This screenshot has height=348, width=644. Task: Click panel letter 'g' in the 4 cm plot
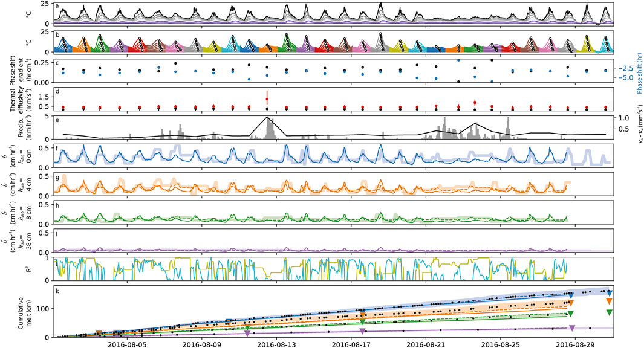coord(57,177)
